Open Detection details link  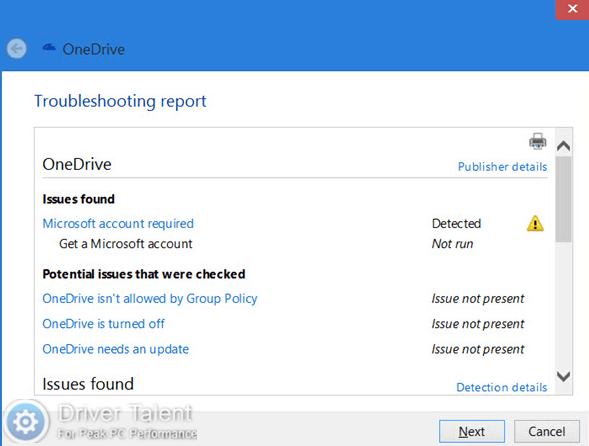click(501, 387)
